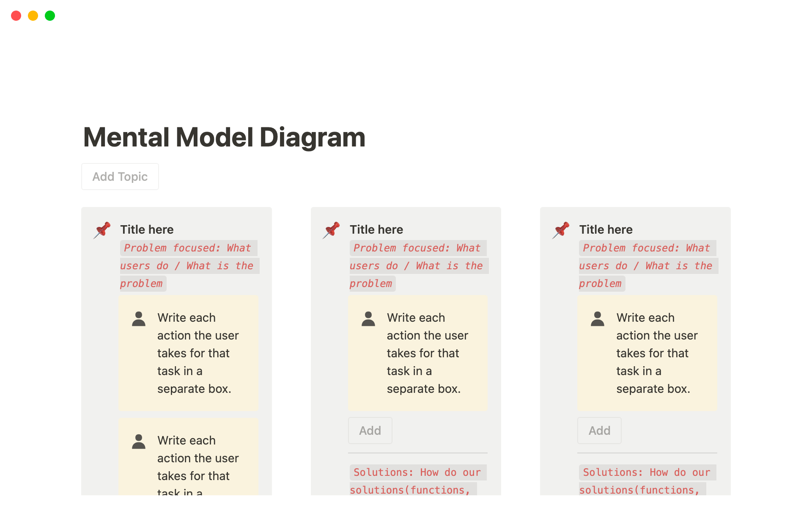This screenshot has width=812, height=508.
Task: Select the "Title here" heading in the right column
Action: (606, 229)
